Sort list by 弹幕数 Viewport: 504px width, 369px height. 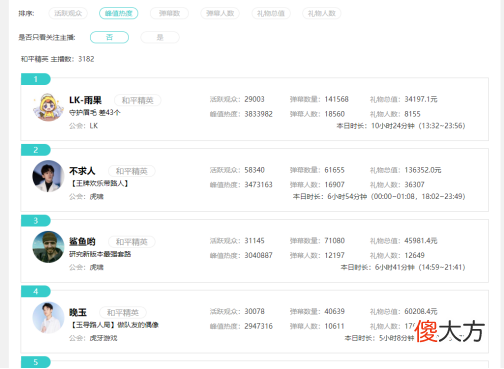pyautogui.click(x=169, y=13)
